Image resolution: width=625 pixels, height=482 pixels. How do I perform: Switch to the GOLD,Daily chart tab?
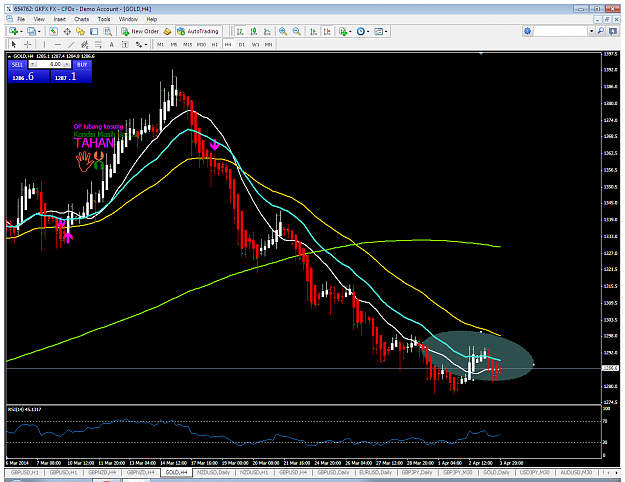(496, 472)
